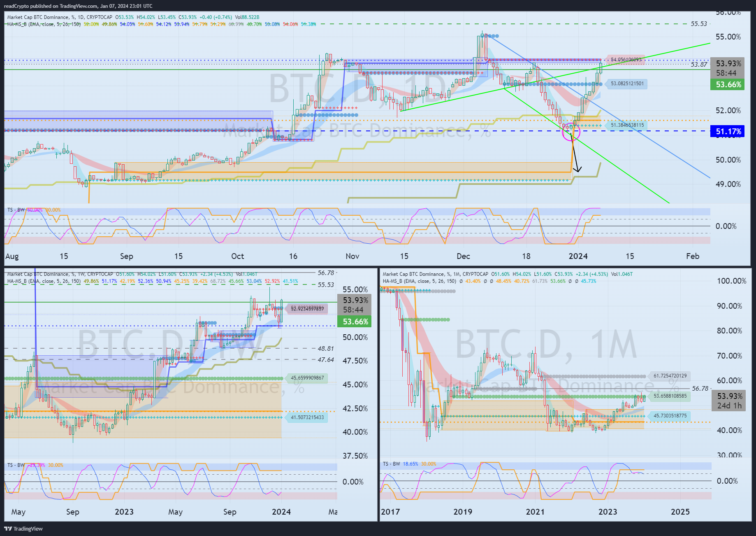Click the 'Sep' label on the daily time axis
The width and height of the screenshot is (756, 536).
click(x=126, y=256)
